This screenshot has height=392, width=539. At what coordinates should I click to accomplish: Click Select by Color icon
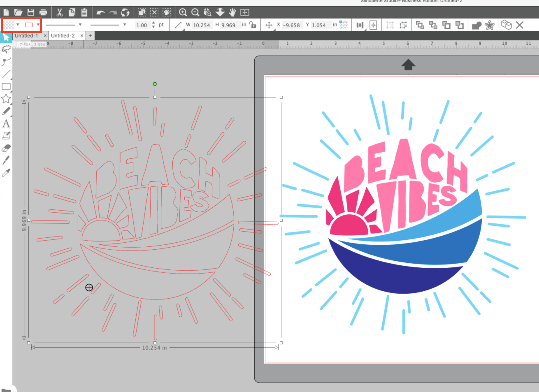pos(167,12)
